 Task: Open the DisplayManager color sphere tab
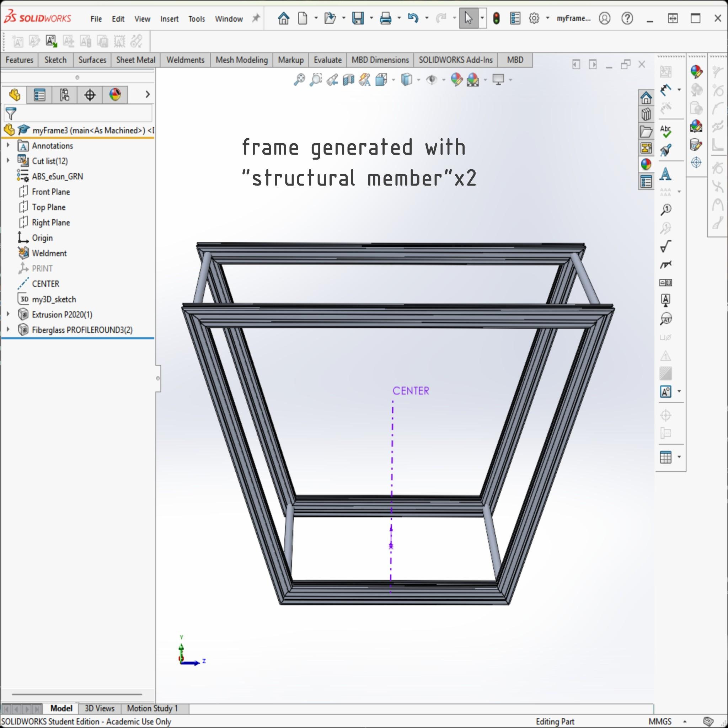(115, 95)
